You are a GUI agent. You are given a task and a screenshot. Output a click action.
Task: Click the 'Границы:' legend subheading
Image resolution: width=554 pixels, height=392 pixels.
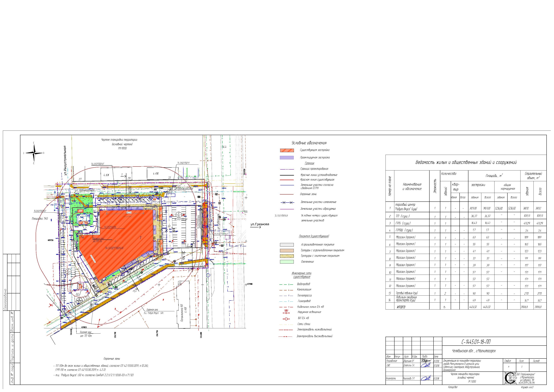coord(310,163)
